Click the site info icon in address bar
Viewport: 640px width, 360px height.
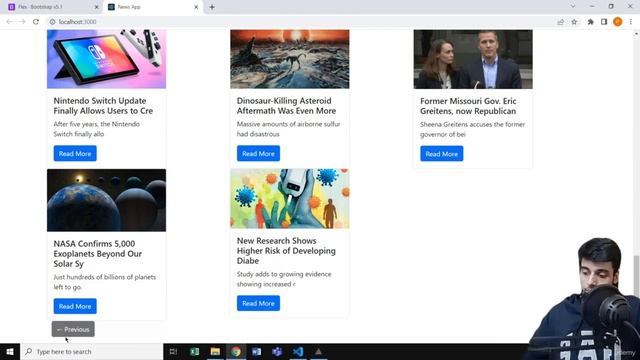click(x=52, y=22)
